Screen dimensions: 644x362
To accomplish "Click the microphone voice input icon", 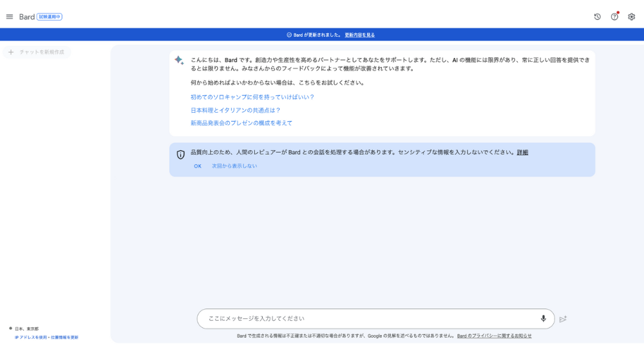I will [x=543, y=318].
